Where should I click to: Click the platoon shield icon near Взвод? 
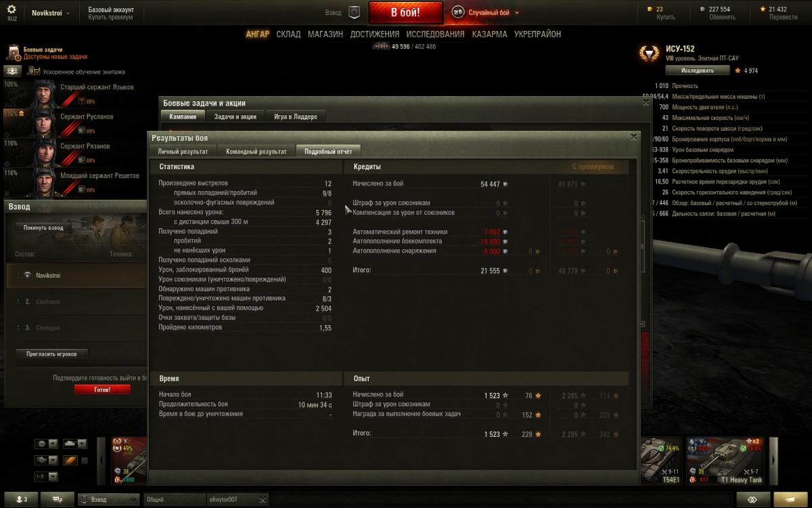(354, 12)
